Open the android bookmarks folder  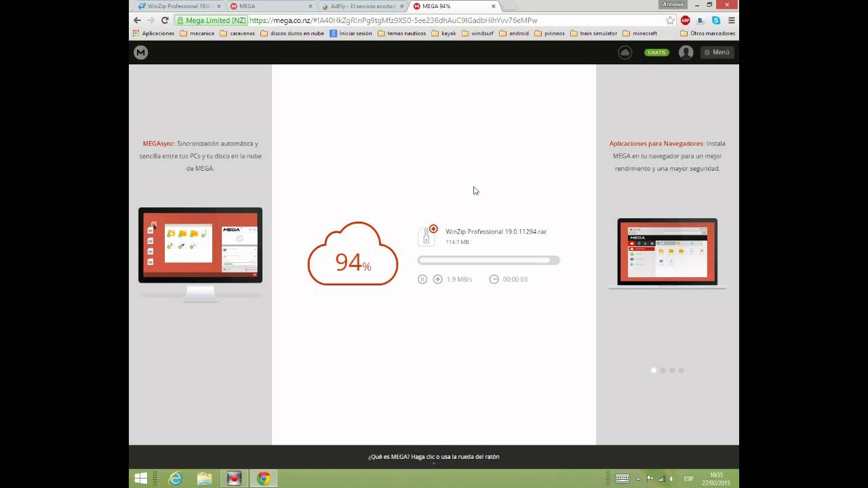[x=514, y=33]
